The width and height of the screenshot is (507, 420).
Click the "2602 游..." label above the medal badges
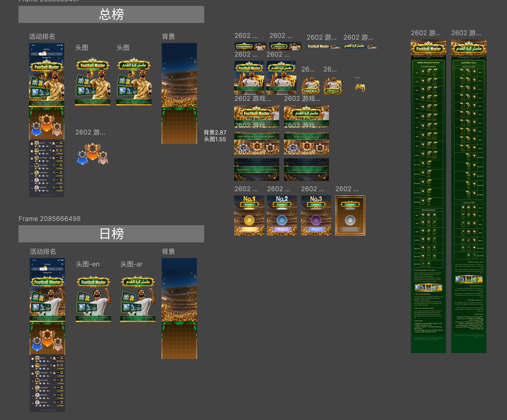click(90, 132)
